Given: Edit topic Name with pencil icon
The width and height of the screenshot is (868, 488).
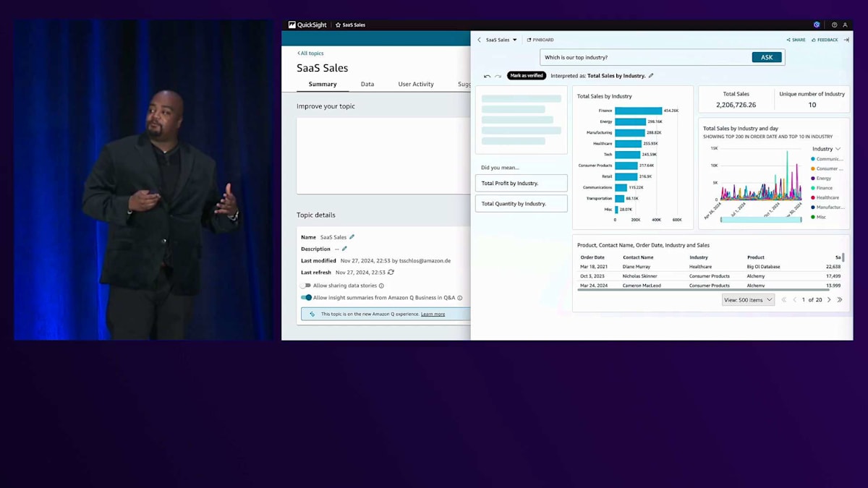Looking at the screenshot, I should (352, 237).
